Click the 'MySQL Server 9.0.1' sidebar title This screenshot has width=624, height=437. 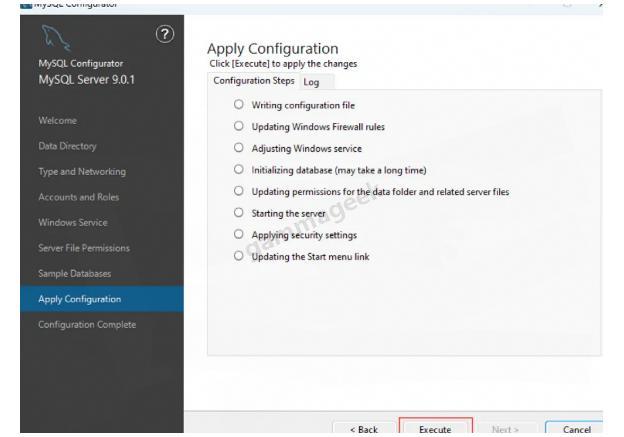click(x=87, y=80)
